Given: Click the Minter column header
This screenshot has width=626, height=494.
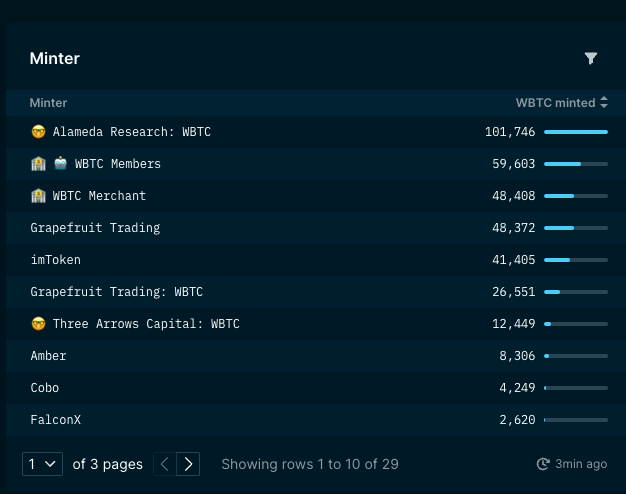Looking at the screenshot, I should [x=48, y=103].
